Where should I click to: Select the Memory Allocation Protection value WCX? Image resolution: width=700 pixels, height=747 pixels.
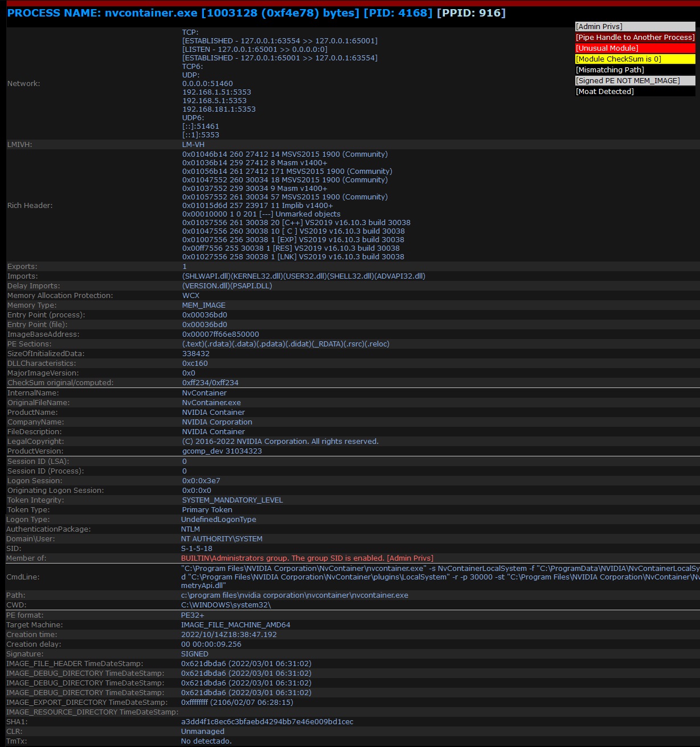coord(191,296)
